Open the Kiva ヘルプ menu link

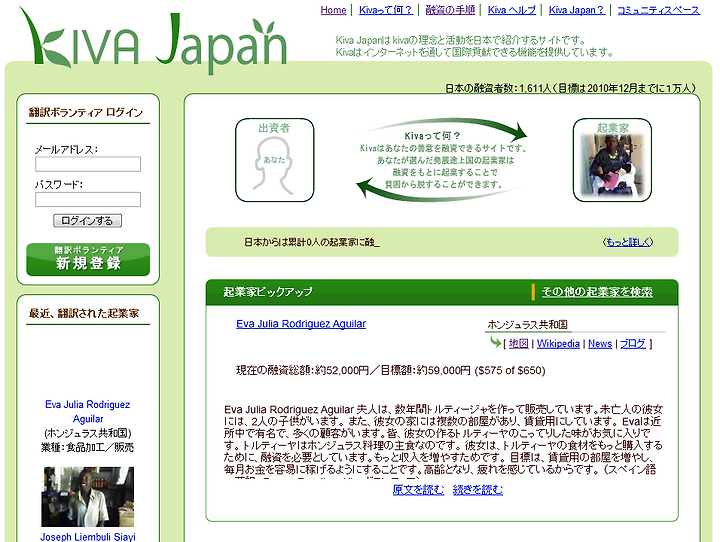click(x=512, y=10)
